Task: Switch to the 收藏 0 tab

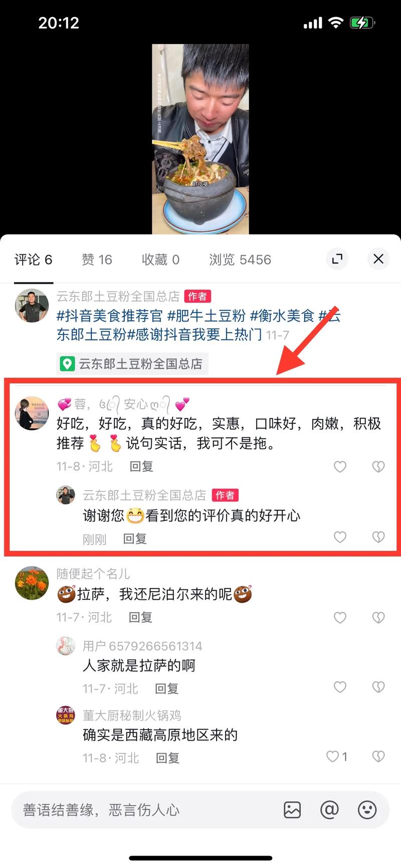Action: (160, 260)
